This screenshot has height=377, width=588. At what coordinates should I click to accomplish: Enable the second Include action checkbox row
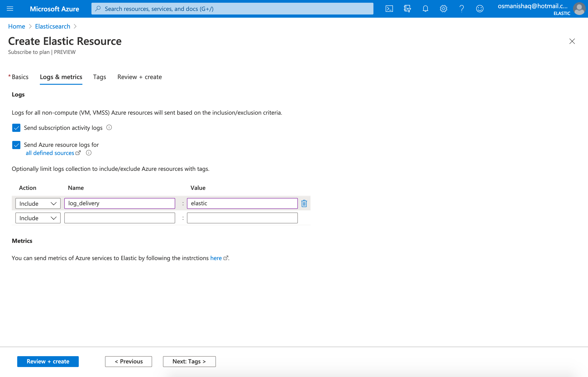[x=37, y=217]
